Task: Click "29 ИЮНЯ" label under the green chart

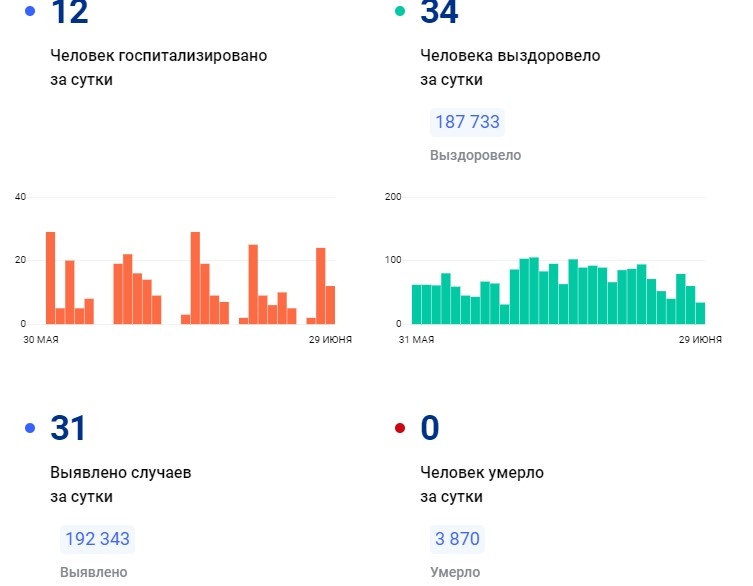Action: (700, 341)
